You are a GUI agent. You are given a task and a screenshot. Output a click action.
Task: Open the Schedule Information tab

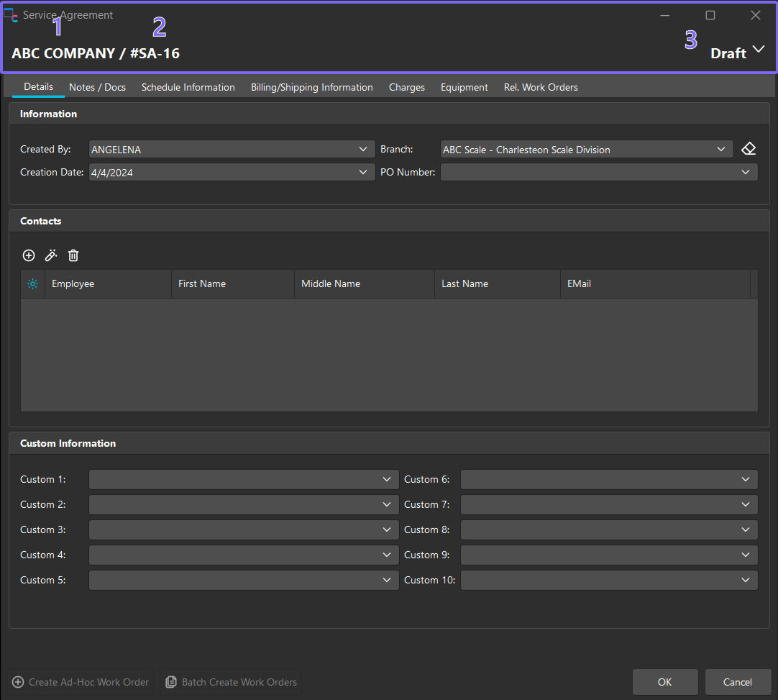coord(188,87)
